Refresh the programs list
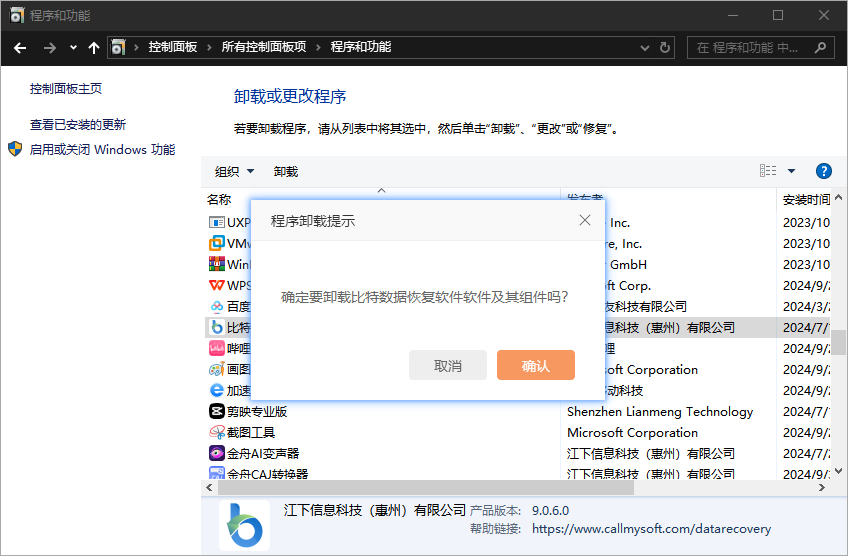Image resolution: width=848 pixels, height=556 pixels. (x=665, y=48)
